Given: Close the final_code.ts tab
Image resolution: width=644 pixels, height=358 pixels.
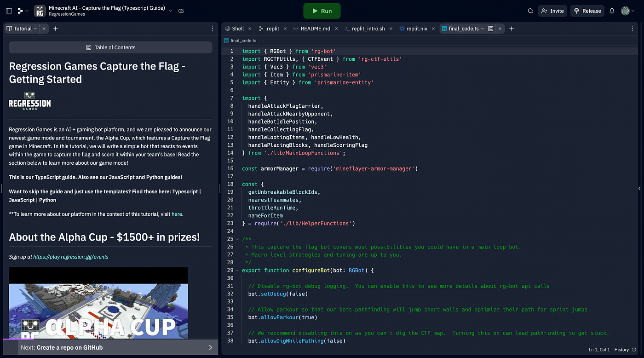Looking at the screenshot, I should 500,29.
